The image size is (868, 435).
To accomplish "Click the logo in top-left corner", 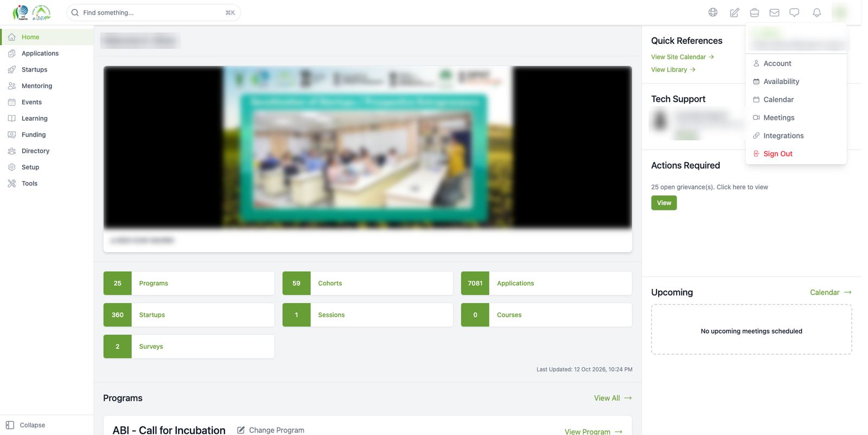I will pyautogui.click(x=31, y=12).
